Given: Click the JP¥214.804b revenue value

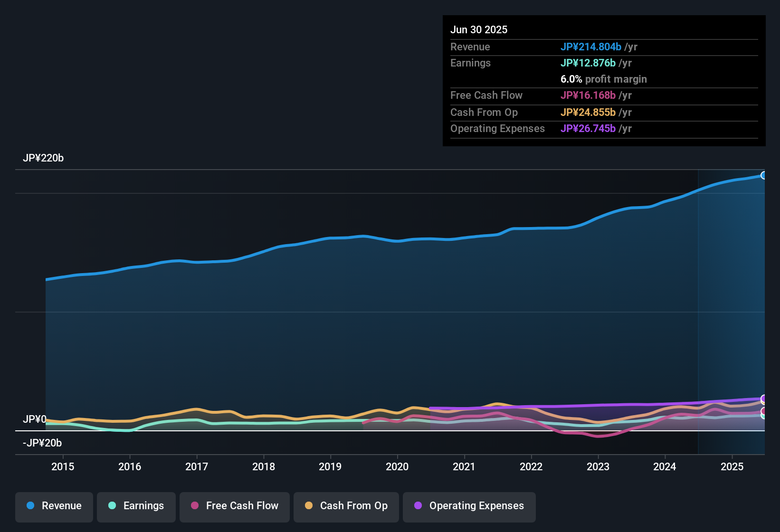Looking at the screenshot, I should (591, 47).
